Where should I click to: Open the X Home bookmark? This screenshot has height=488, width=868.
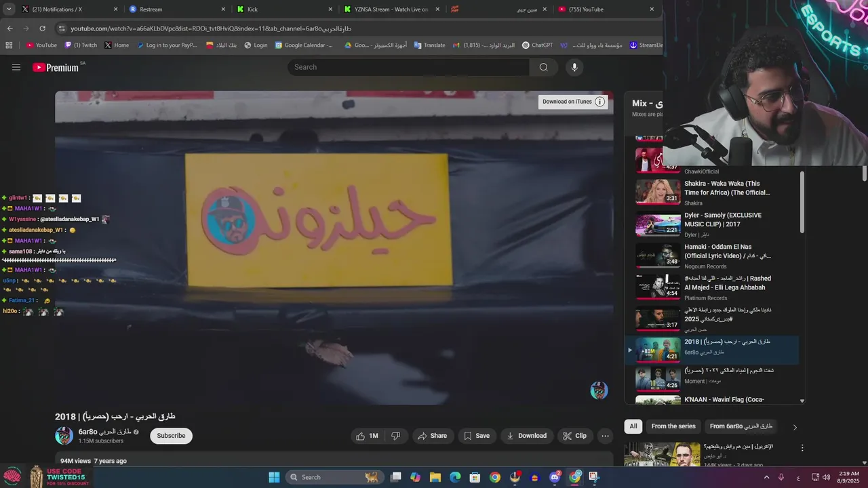(x=117, y=45)
